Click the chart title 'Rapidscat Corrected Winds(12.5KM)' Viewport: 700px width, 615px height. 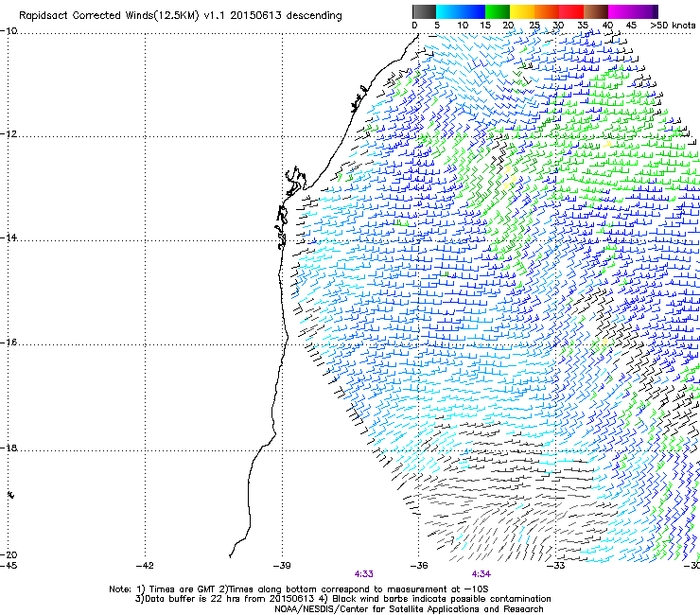(x=109, y=16)
